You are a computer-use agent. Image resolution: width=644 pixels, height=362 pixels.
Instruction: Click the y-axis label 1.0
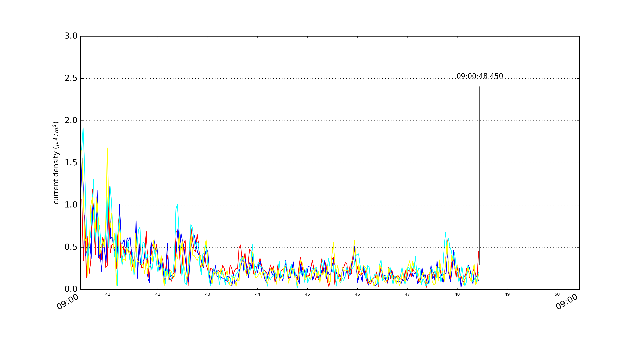[x=71, y=205]
